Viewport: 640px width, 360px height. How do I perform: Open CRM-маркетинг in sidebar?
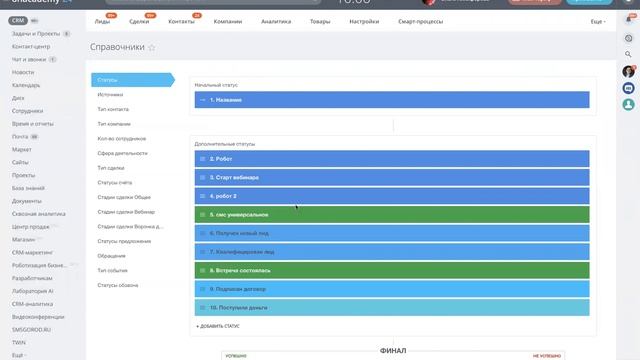tap(32, 252)
